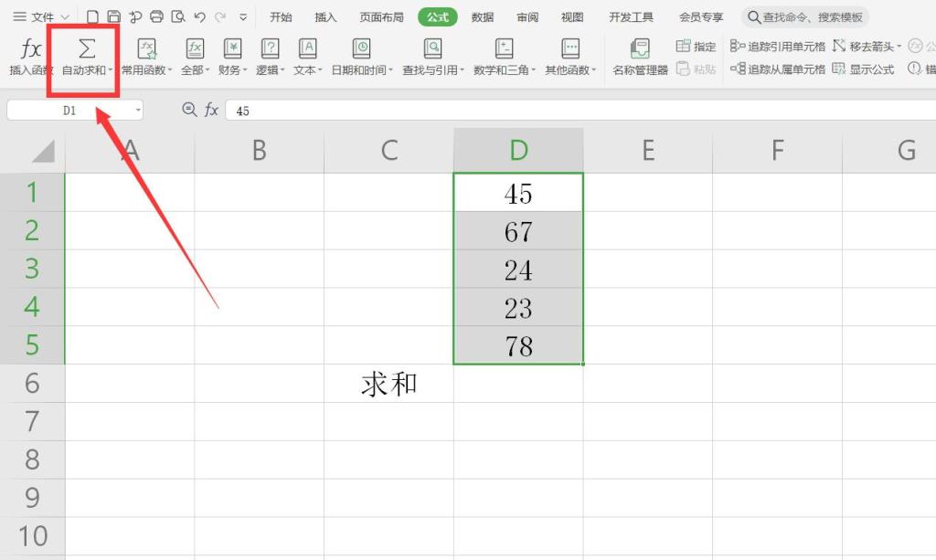Click the formula bar showing 45
The image size is (936, 560).
580,111
